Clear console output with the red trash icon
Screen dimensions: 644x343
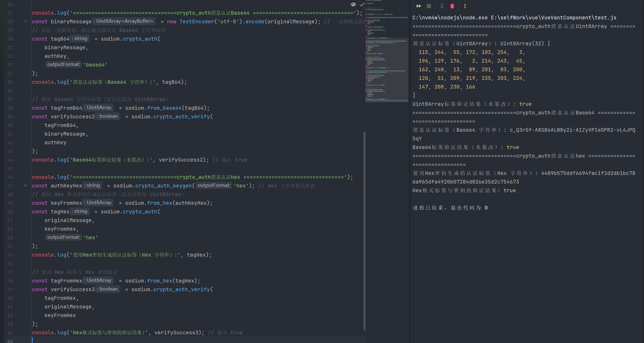point(452,6)
